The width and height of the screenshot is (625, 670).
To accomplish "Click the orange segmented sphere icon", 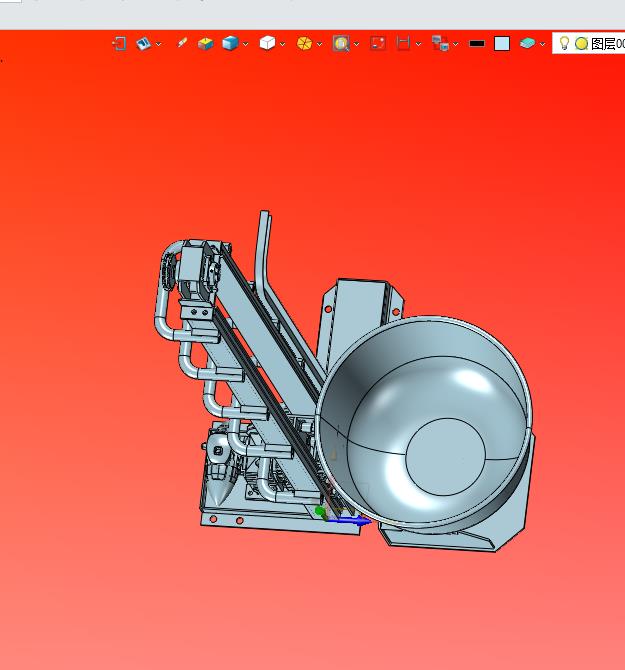I will 304,44.
